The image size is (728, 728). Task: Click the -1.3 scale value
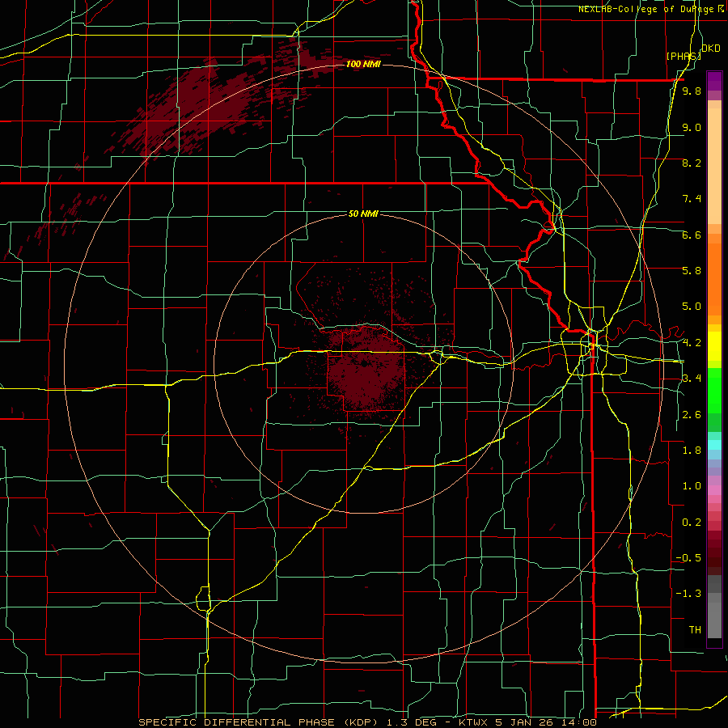pos(688,594)
